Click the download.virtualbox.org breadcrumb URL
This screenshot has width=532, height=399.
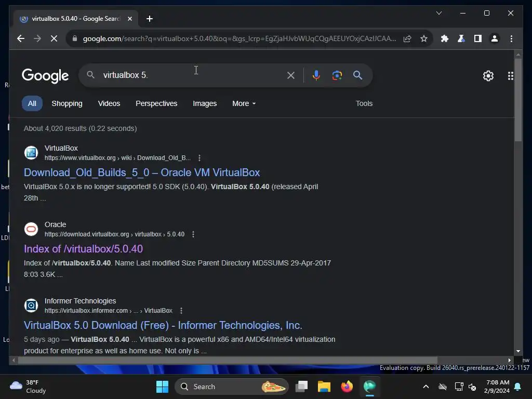coord(114,234)
